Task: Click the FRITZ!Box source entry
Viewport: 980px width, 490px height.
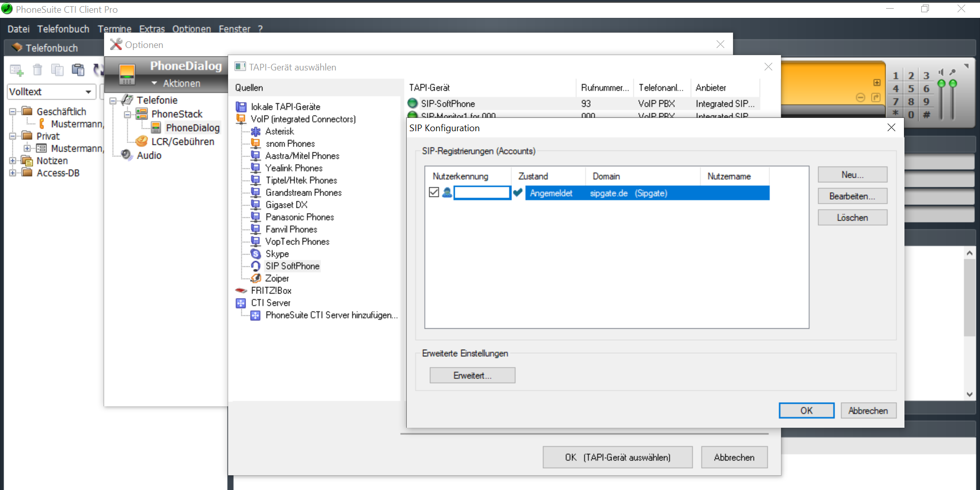Action: 271,290
